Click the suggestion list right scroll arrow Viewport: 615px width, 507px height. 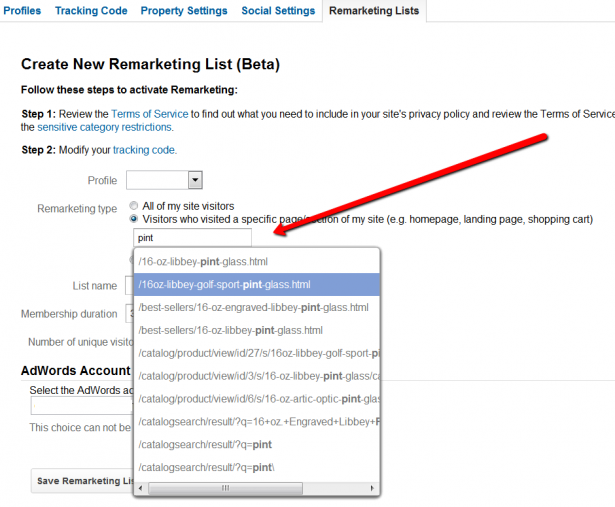click(x=372, y=488)
